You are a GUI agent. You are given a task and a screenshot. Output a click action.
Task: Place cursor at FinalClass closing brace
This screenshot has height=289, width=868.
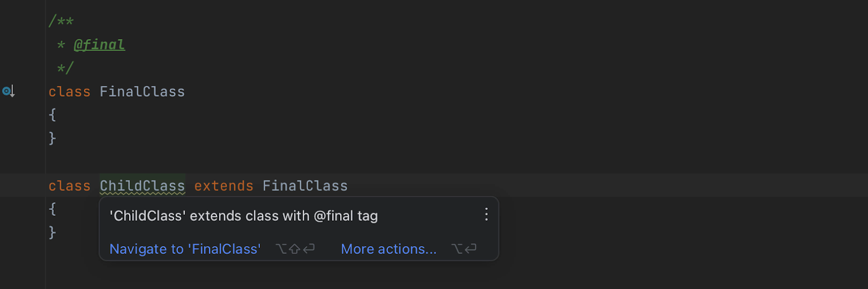point(53,138)
